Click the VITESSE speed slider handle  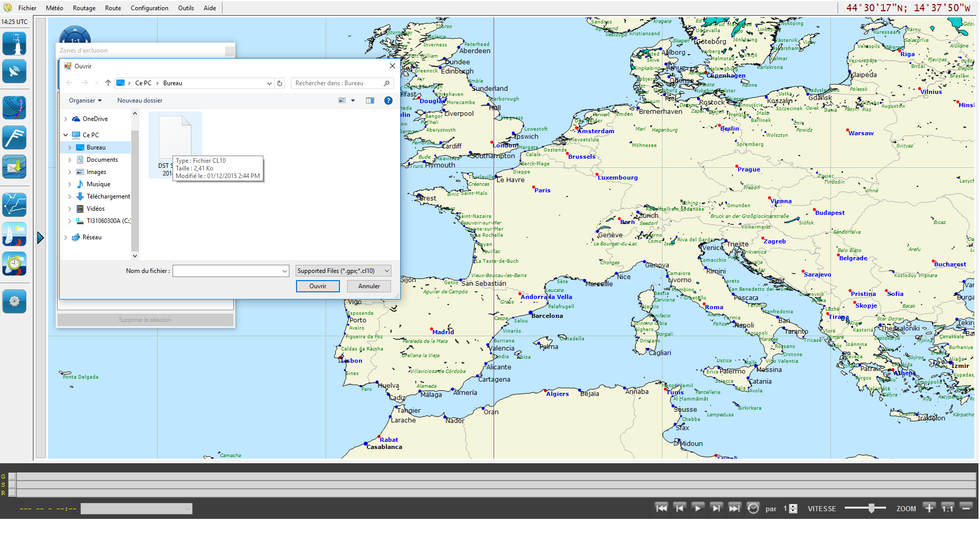[871, 508]
